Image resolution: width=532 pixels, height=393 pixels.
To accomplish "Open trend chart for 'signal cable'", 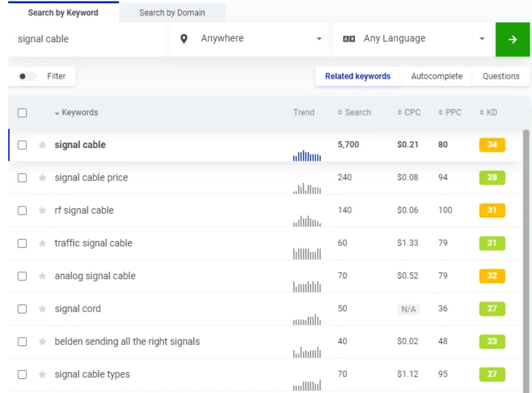I will 307,156.
